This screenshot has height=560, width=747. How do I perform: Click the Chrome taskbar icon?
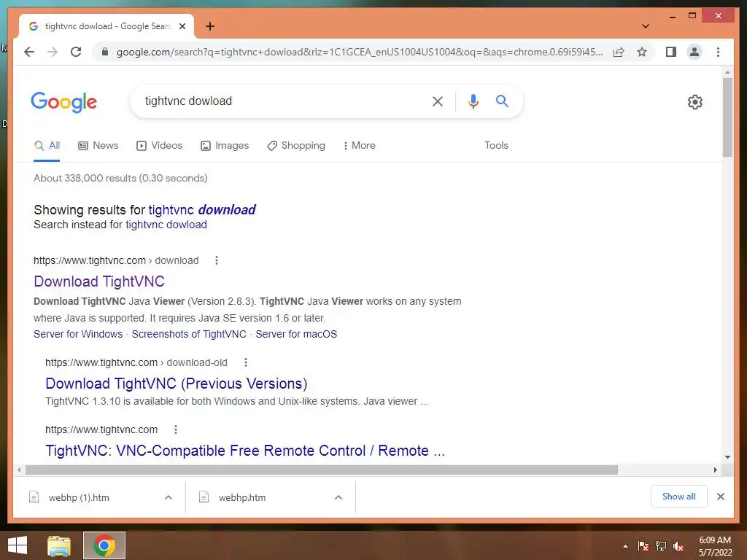click(x=104, y=545)
